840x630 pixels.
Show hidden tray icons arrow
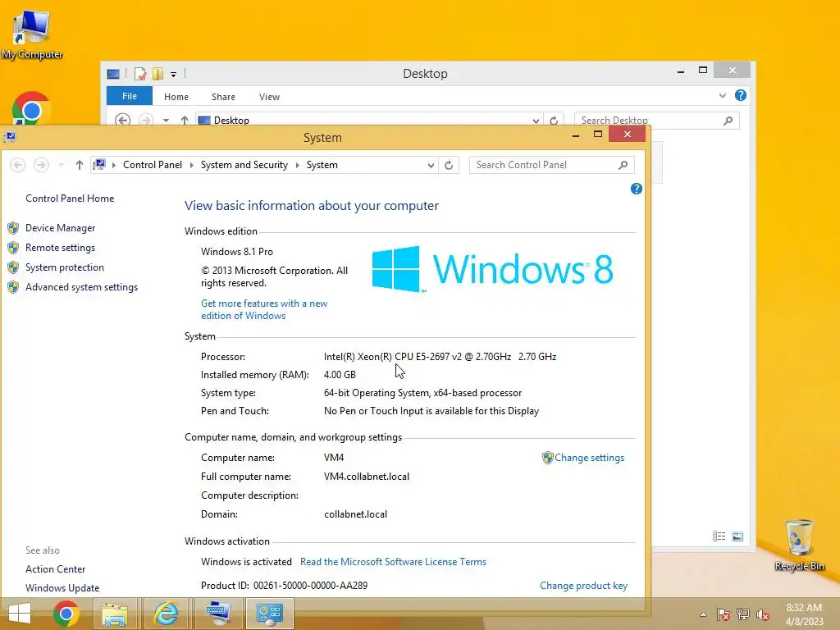703,614
